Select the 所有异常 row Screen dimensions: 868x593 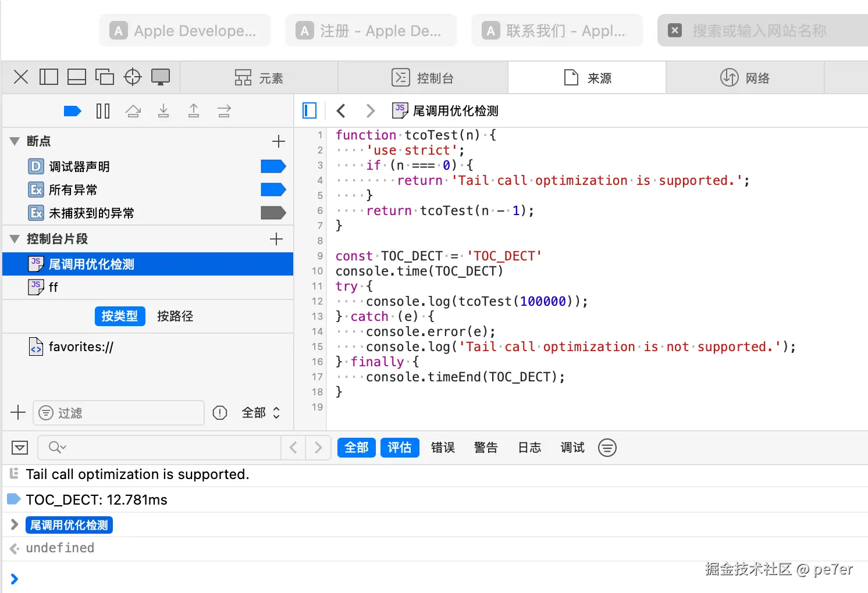tap(148, 190)
